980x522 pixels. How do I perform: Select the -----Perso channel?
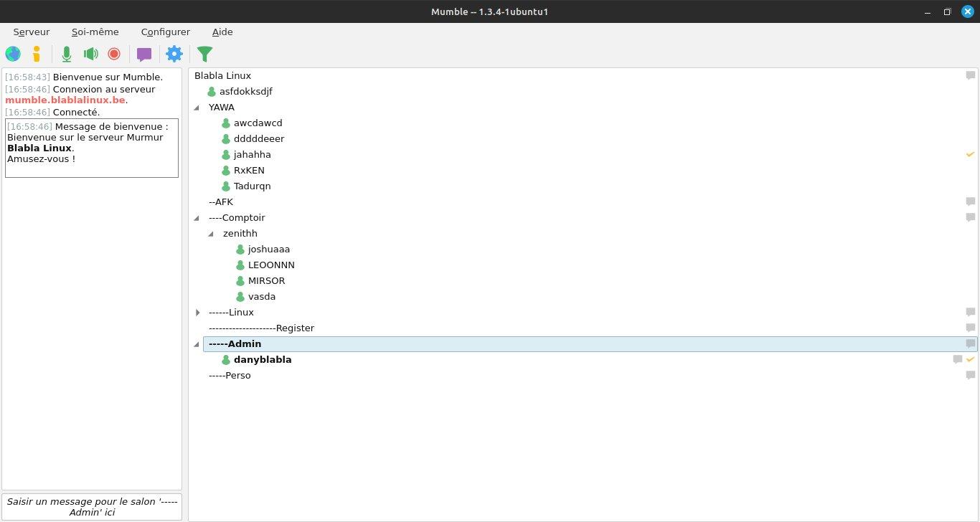pos(230,376)
